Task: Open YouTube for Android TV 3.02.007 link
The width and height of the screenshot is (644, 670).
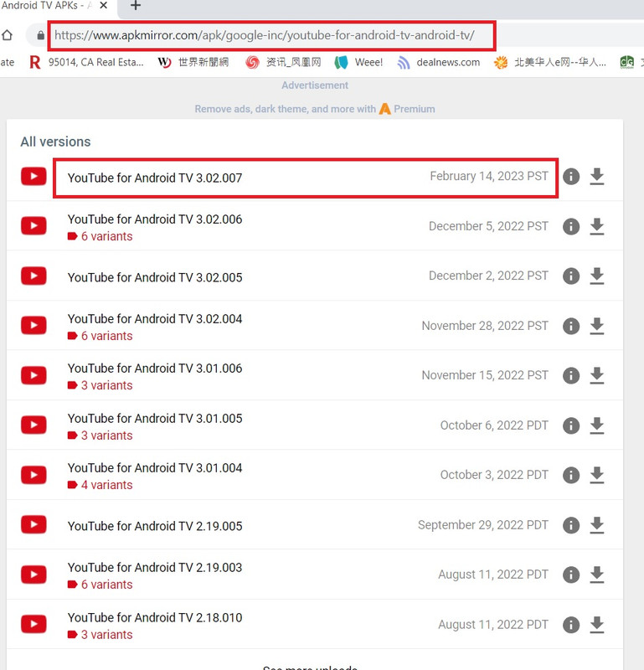Action: [155, 178]
